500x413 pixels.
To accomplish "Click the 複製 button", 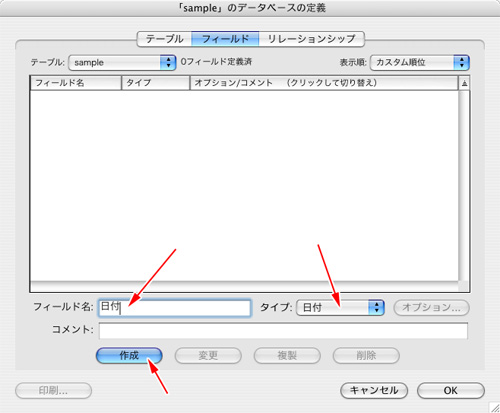I will (287, 355).
